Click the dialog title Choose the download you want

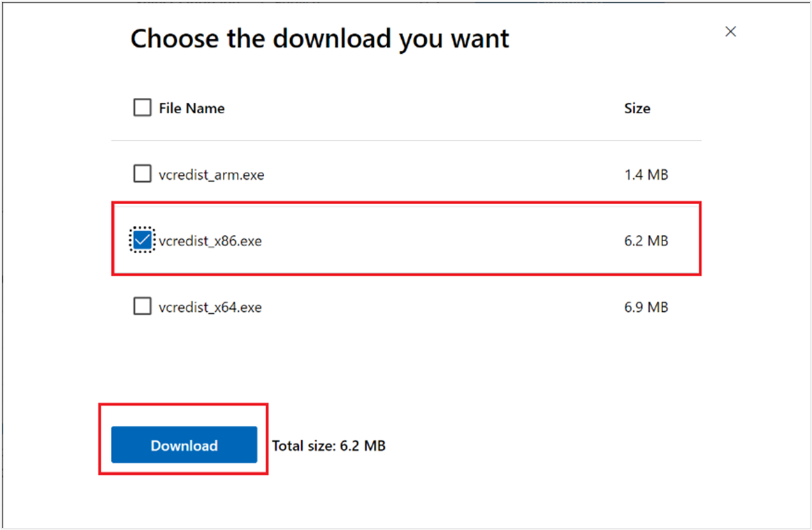coord(319,38)
